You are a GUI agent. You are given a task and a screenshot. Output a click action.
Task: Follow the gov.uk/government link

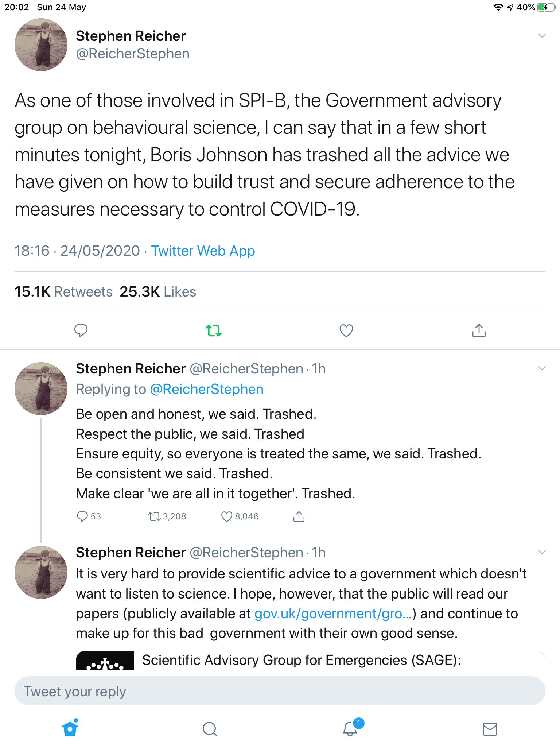333,614
